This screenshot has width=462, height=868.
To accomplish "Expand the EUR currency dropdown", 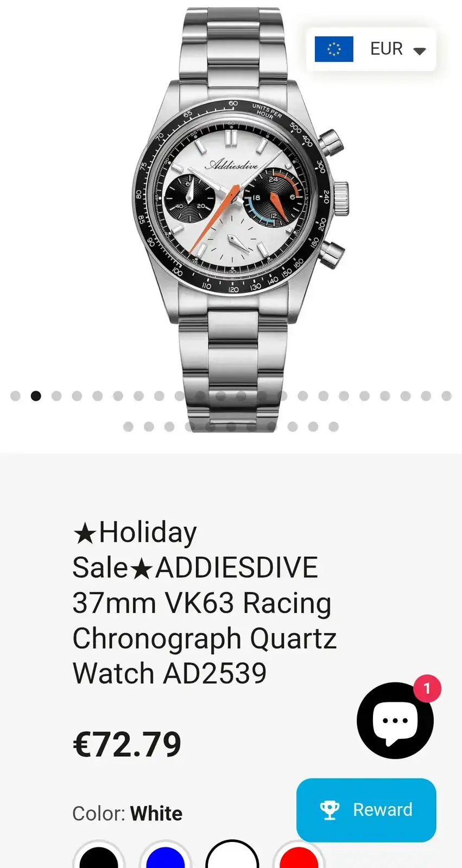I will click(x=371, y=49).
